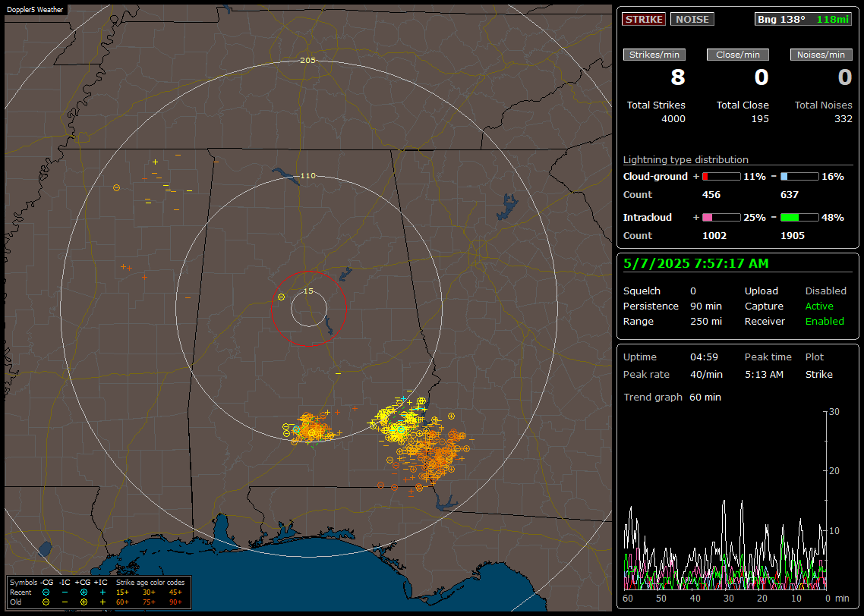Click Receiver status Enabled
Viewport: 864px width, 616px height.
click(x=825, y=322)
